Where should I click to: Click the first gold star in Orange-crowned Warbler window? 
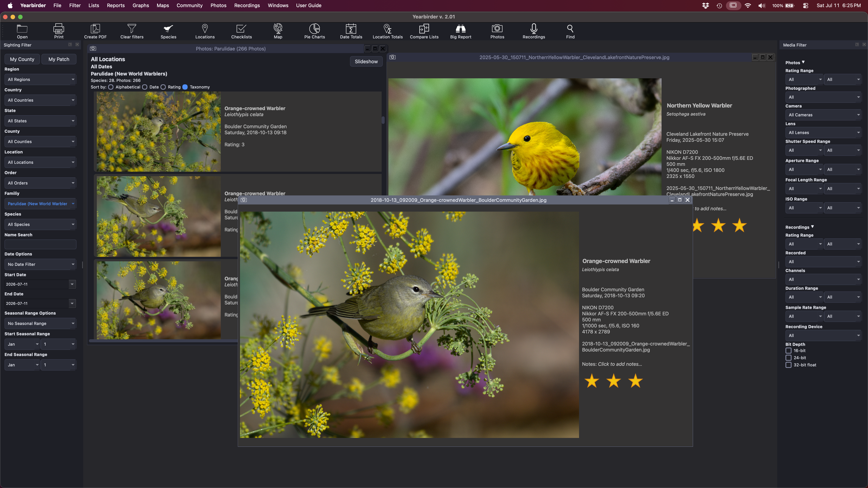(592, 381)
